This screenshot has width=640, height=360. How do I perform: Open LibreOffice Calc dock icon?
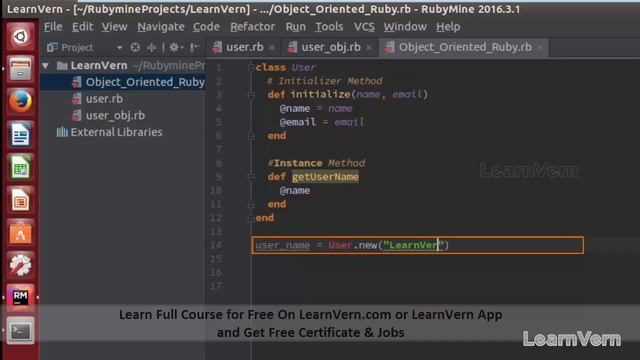point(20,168)
